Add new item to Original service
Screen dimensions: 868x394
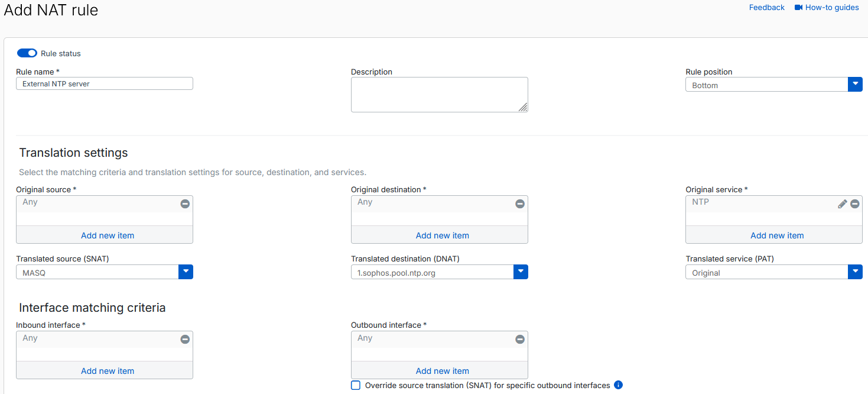[776, 235]
